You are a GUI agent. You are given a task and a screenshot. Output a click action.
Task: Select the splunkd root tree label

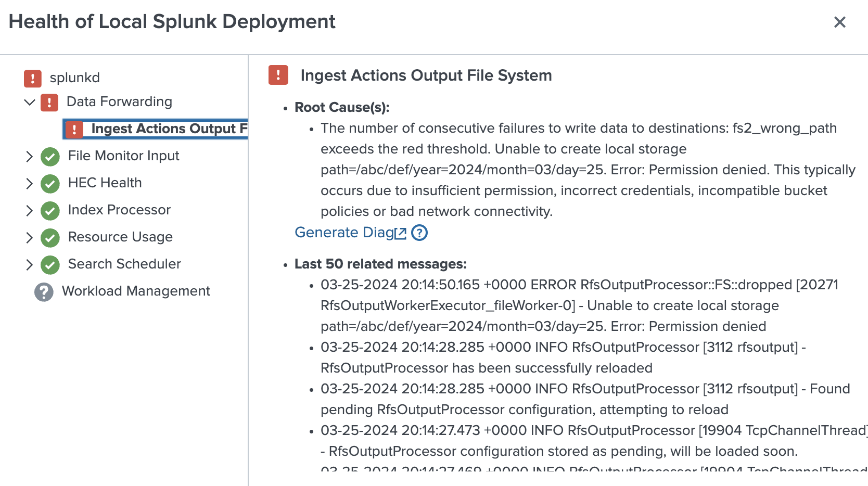(x=74, y=78)
